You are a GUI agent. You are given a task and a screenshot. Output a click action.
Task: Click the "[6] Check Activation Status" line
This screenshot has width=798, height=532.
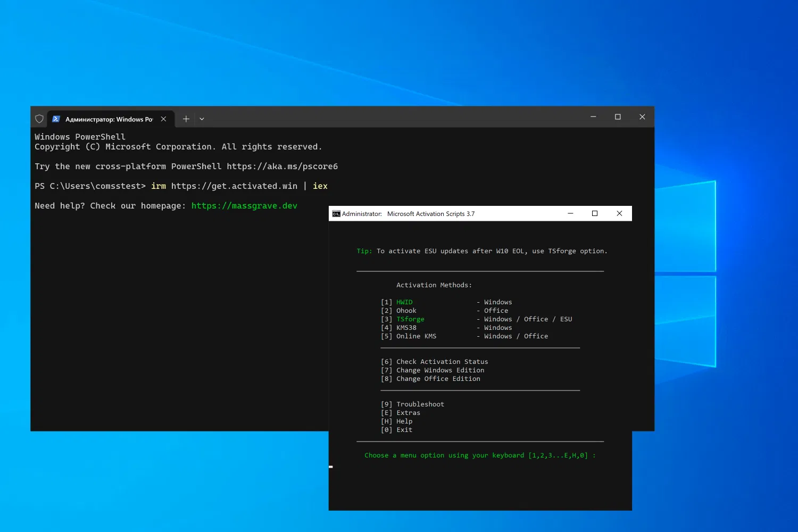pos(434,362)
